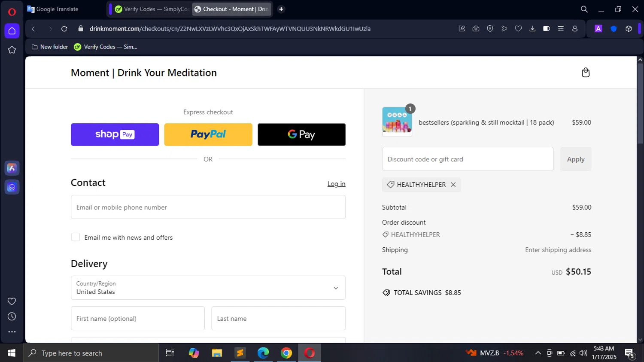
Task: Open the Opera account profile icon
Action: 575,29
